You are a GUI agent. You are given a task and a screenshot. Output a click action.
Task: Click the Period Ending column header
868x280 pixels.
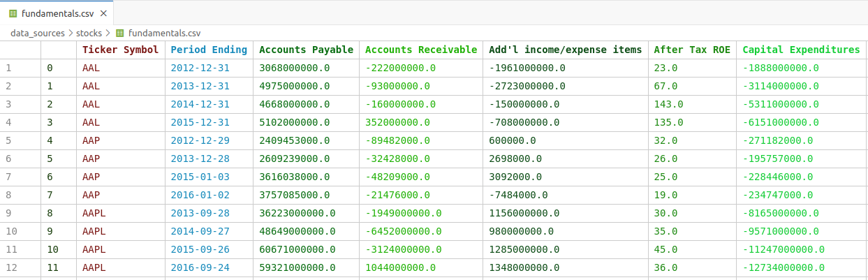(209, 50)
